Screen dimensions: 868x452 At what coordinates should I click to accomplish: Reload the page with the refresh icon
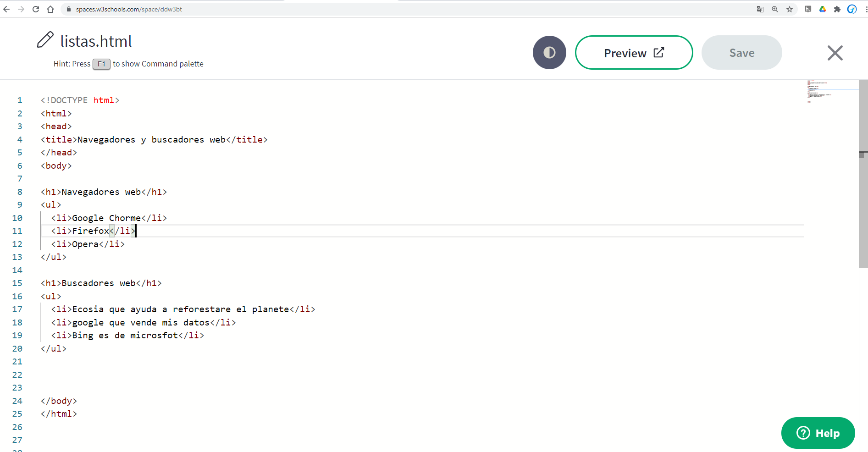[x=36, y=9]
